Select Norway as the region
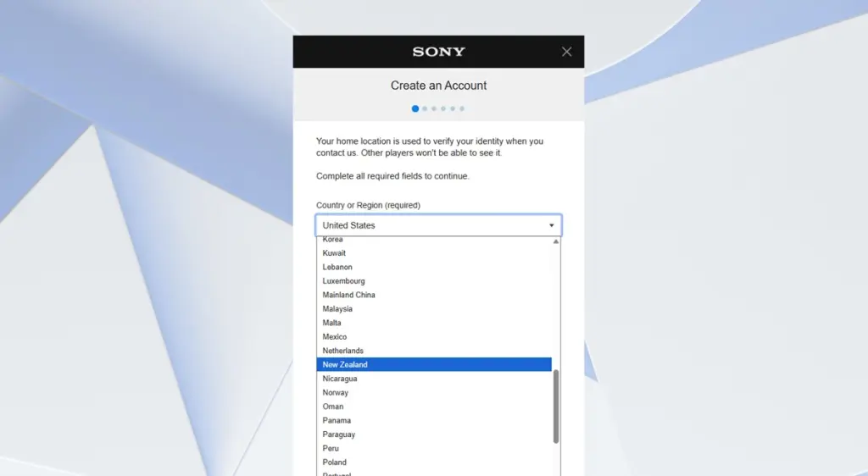Image resolution: width=868 pixels, height=476 pixels. pos(434,392)
